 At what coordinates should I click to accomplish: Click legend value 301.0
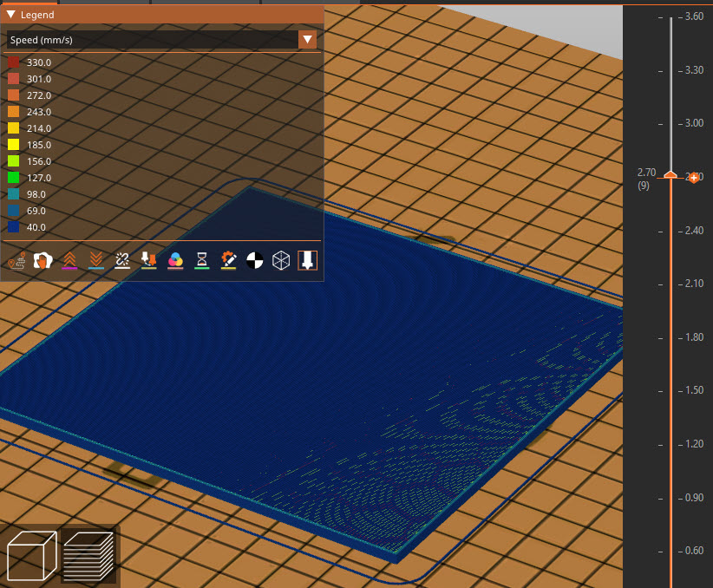coord(39,79)
